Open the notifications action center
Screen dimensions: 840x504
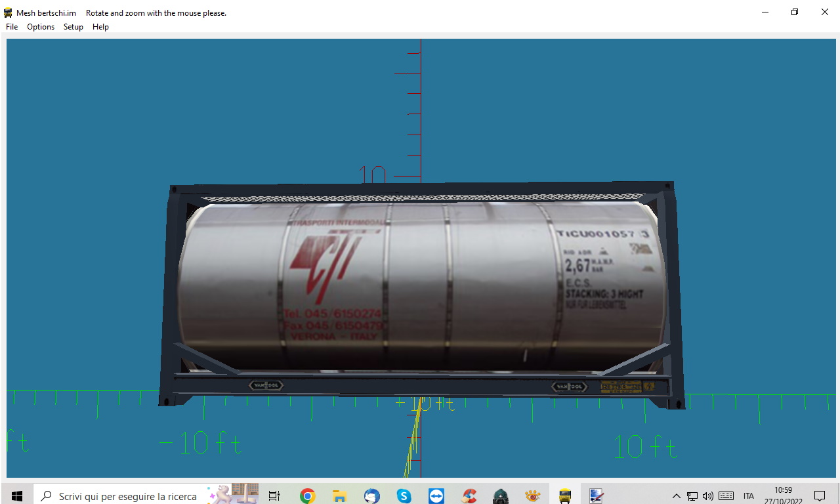click(x=820, y=496)
